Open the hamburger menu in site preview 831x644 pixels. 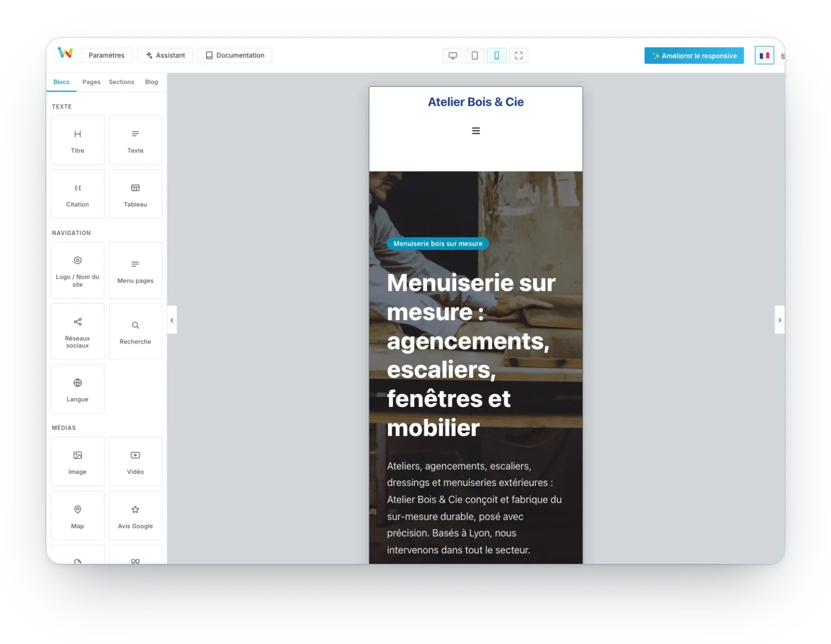pos(476,131)
